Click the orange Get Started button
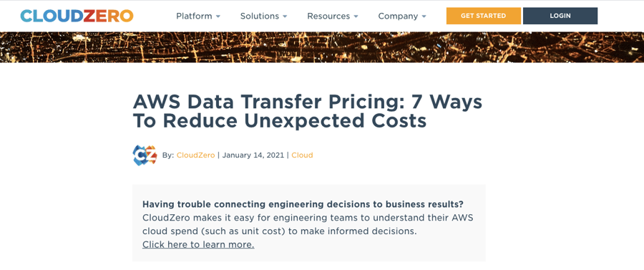The height and width of the screenshot is (270, 644). tap(484, 16)
